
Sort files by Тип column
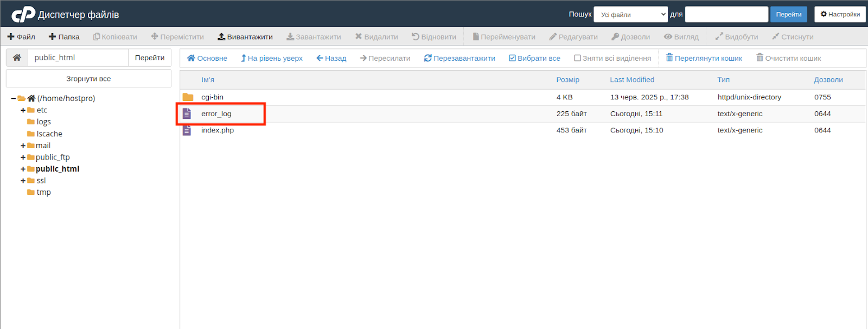pyautogui.click(x=723, y=79)
